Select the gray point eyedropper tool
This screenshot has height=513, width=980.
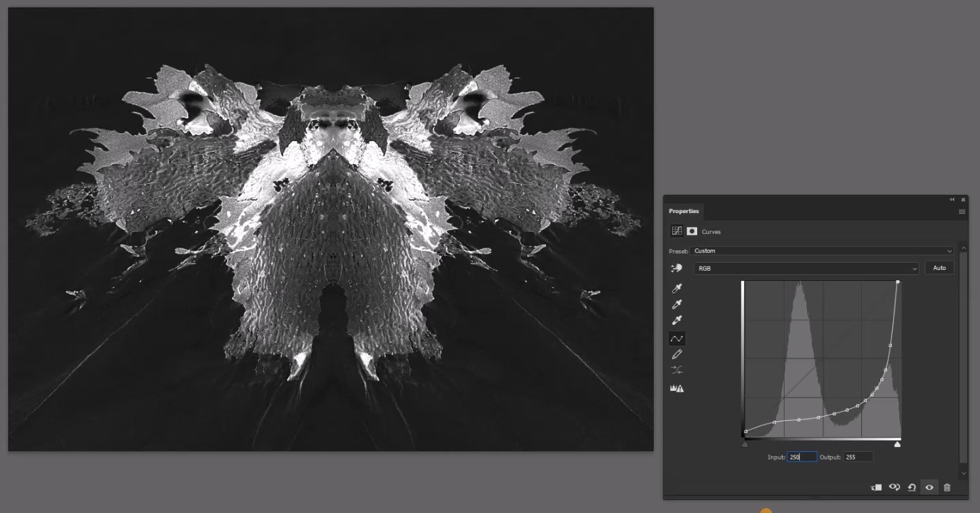tap(676, 304)
